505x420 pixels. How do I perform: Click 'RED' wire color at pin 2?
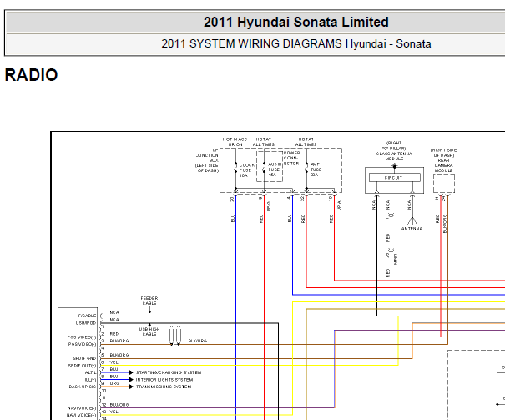tap(114, 334)
